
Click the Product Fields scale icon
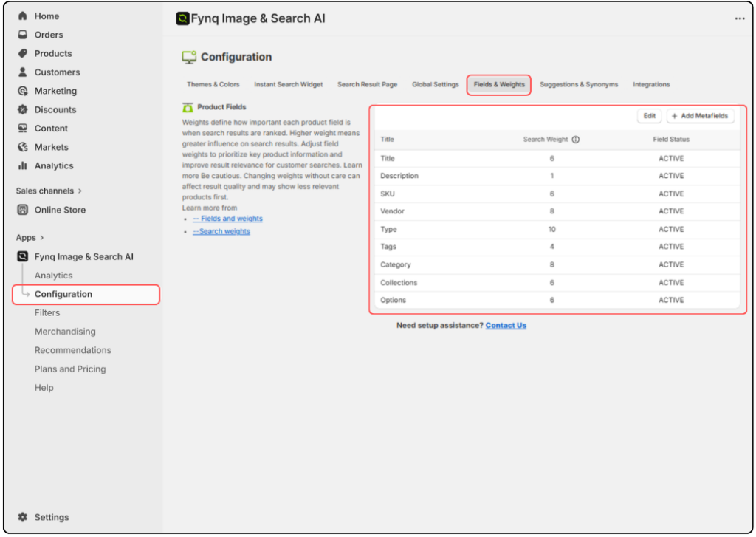188,107
